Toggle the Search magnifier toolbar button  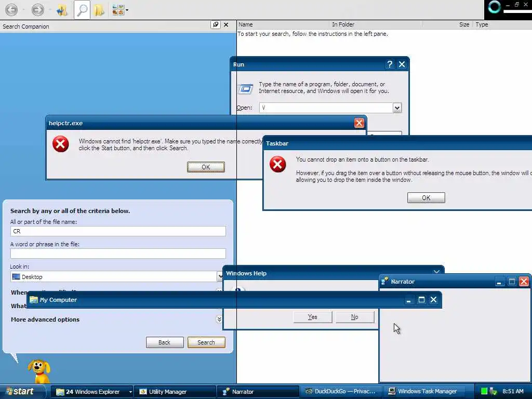[82, 10]
